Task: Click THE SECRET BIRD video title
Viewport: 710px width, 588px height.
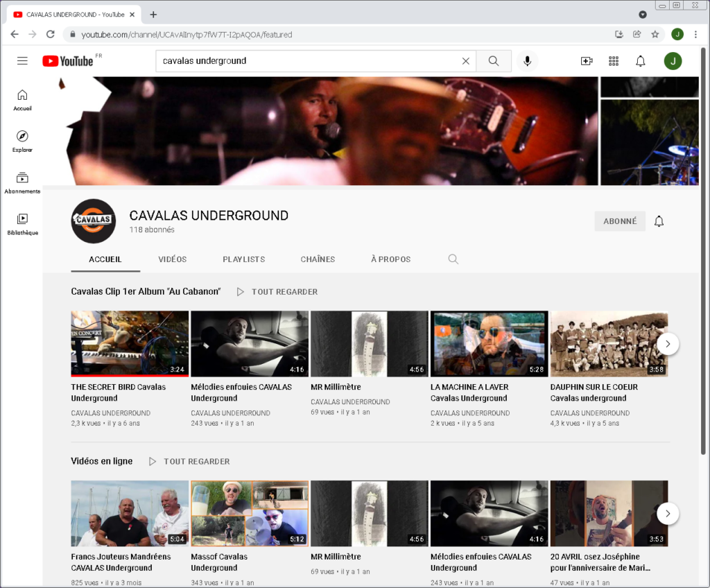Action: pyautogui.click(x=118, y=392)
